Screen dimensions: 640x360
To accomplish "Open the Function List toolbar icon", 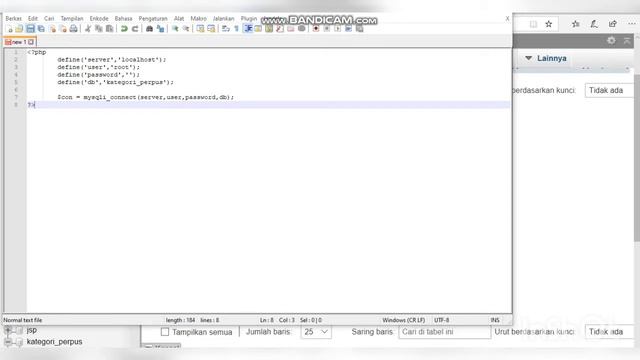I will tap(280, 29).
